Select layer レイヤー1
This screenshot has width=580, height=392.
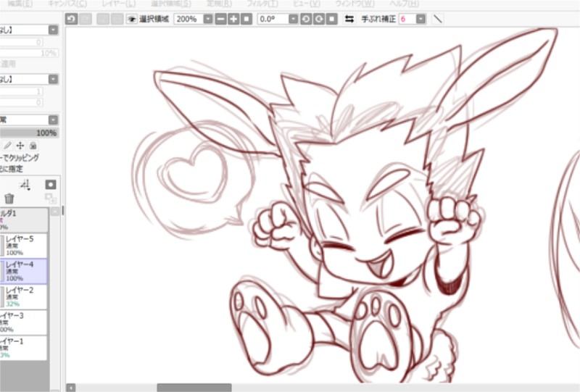tap(24, 348)
